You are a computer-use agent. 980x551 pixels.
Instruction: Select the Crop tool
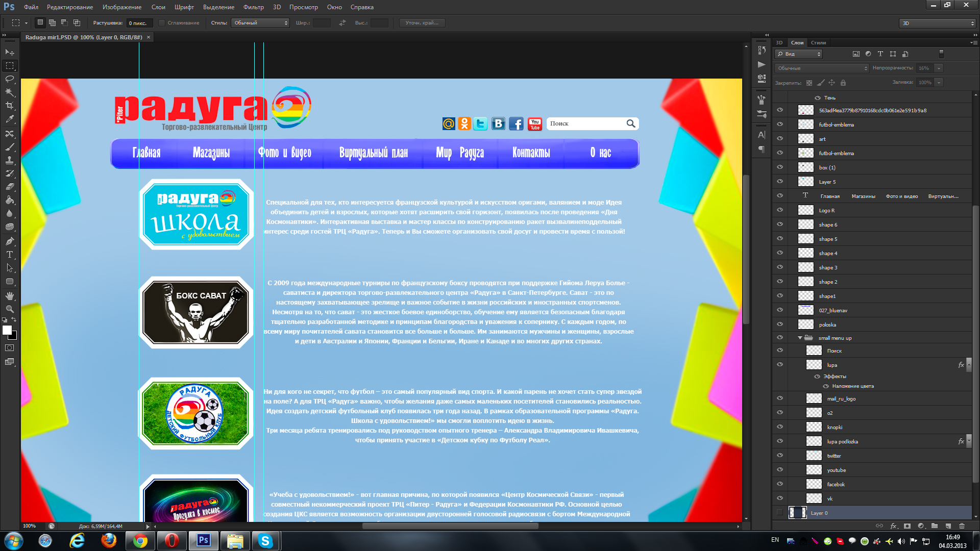pos(10,106)
